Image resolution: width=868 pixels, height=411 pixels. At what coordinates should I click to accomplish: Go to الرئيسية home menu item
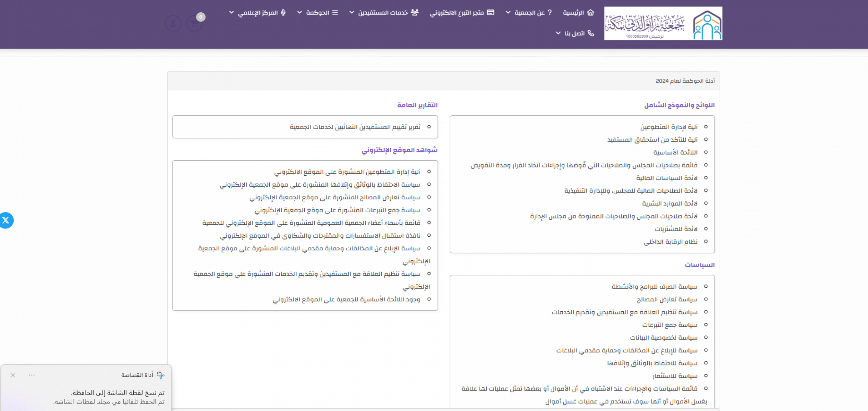pos(573,13)
